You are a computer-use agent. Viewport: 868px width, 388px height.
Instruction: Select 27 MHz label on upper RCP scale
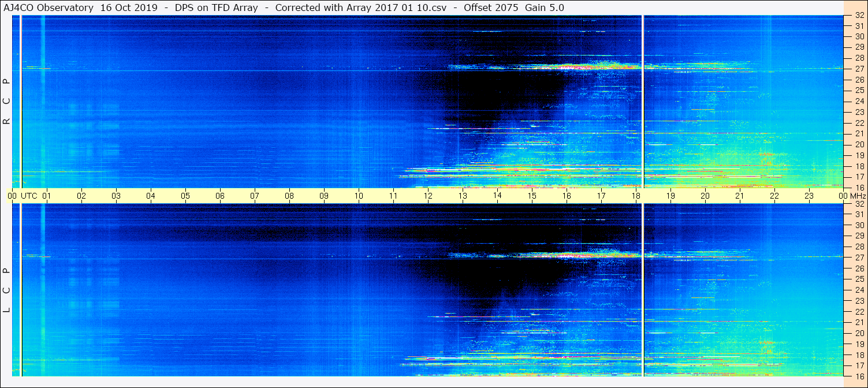tap(859, 69)
